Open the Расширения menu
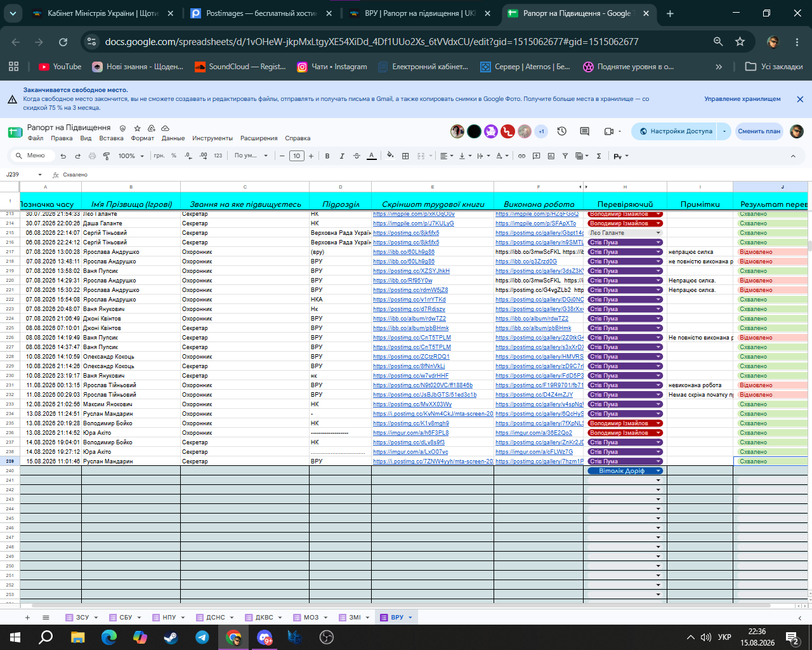The image size is (812, 650). point(259,138)
